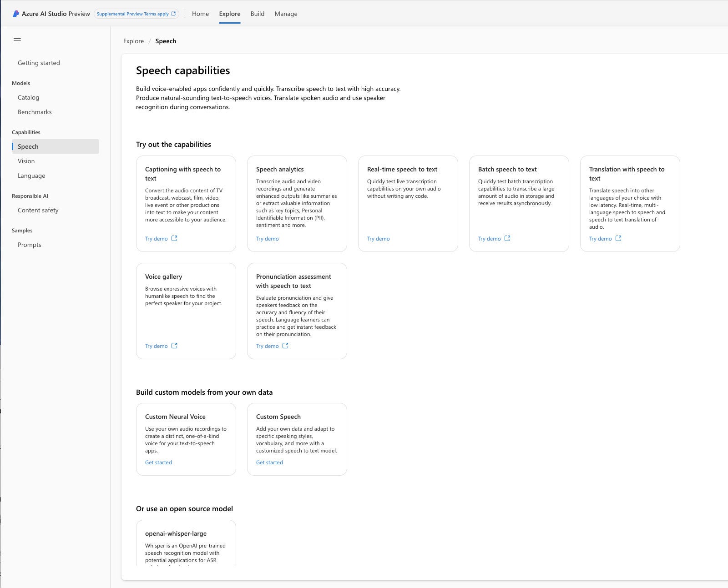Click Explore breadcrumb link
This screenshot has width=728, height=588.
coord(133,41)
